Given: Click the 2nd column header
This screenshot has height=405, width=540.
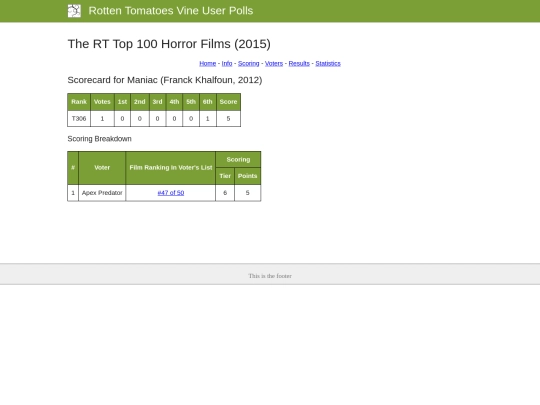Looking at the screenshot, I should pos(140,102).
